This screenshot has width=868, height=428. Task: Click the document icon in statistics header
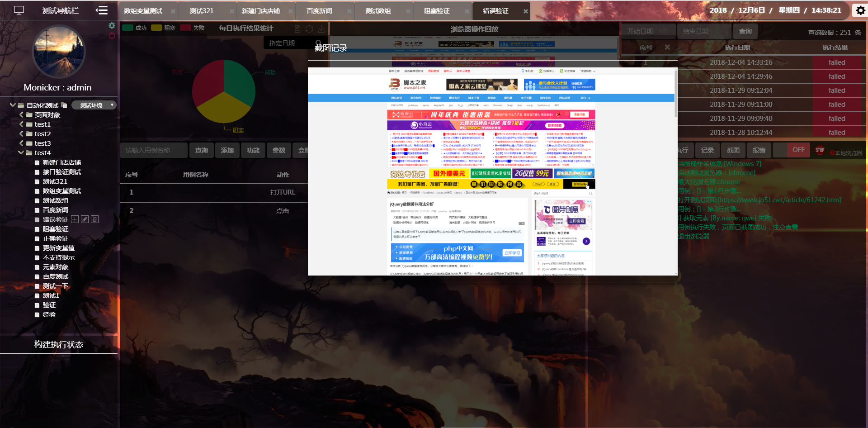point(297,29)
